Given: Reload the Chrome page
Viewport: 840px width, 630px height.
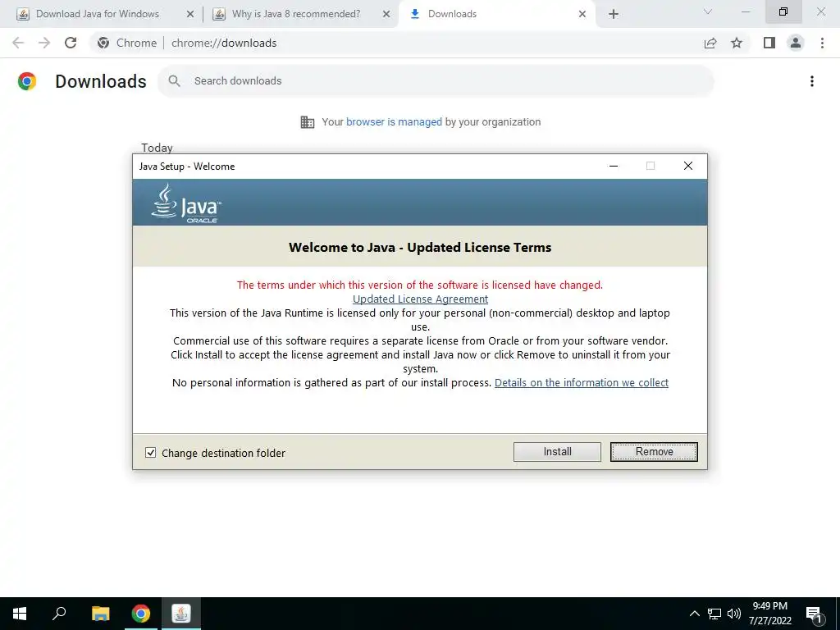Looking at the screenshot, I should point(71,43).
